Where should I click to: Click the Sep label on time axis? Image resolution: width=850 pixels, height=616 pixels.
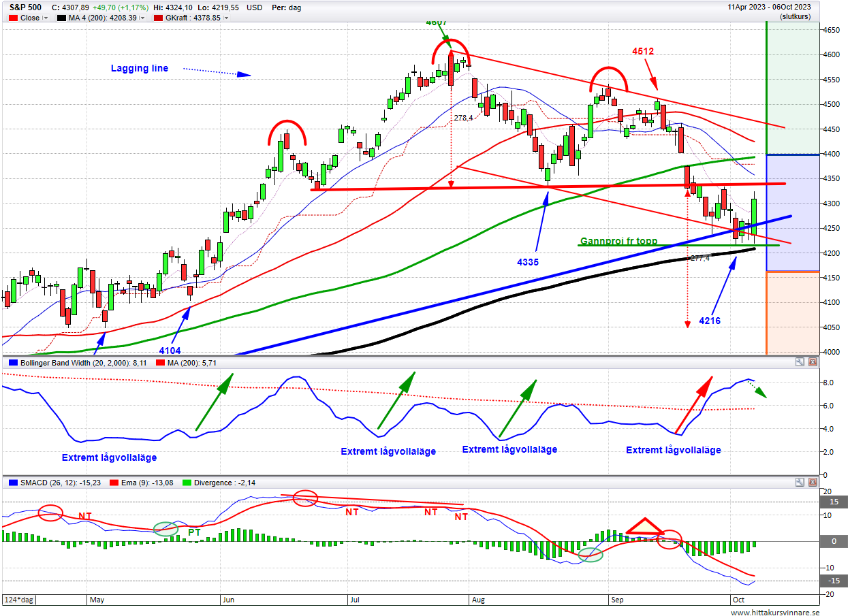coord(618,600)
